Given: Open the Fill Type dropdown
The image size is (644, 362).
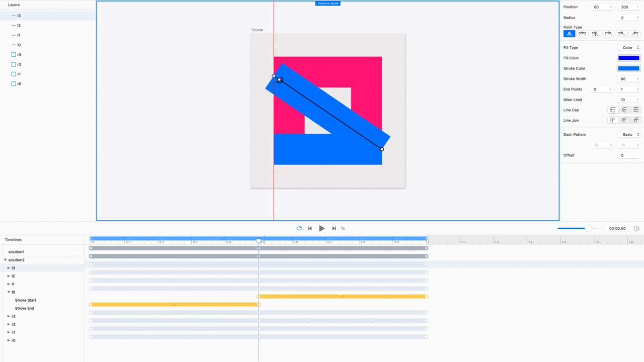Looking at the screenshot, I should point(628,48).
